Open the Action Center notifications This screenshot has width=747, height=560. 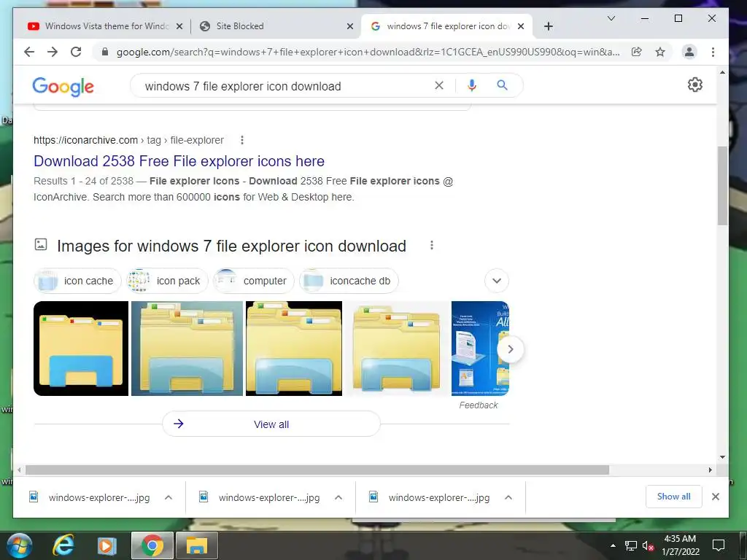click(719, 545)
